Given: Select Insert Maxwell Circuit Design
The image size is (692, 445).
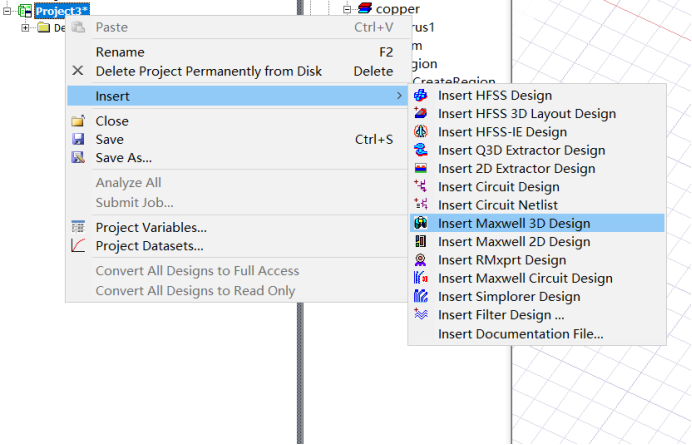Looking at the screenshot, I should tap(537, 278).
